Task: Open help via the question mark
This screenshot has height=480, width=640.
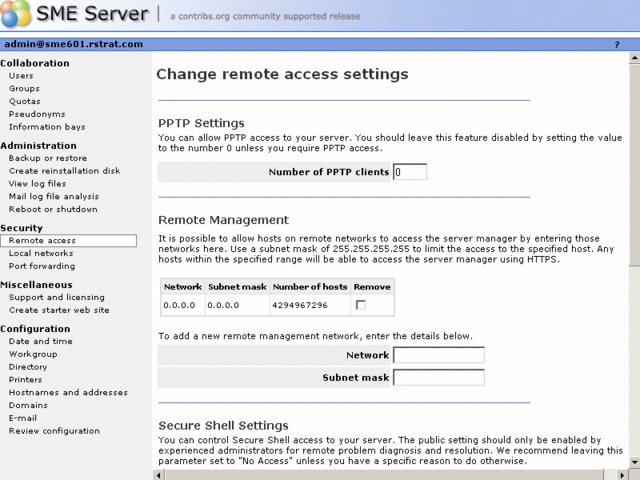Action: [x=617, y=44]
